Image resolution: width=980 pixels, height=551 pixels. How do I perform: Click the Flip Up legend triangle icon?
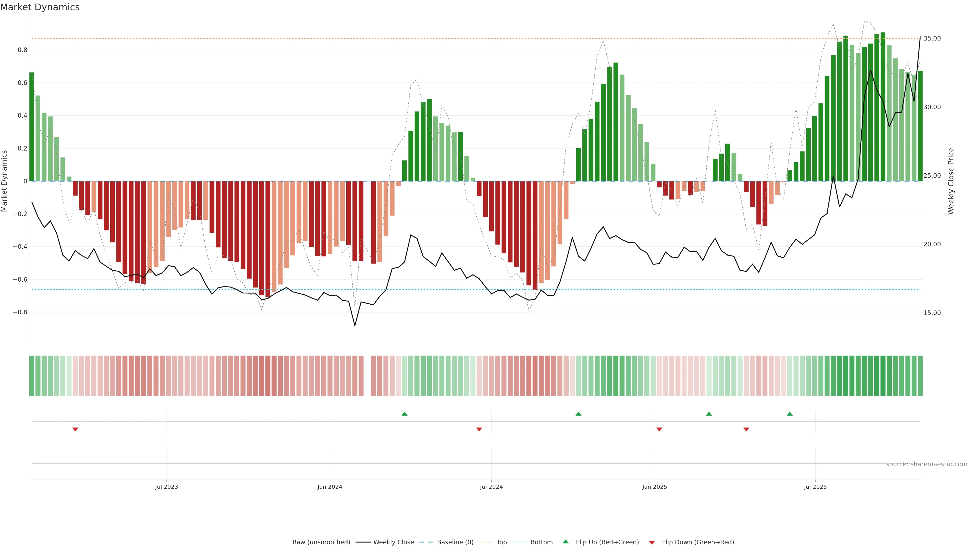coord(566,542)
